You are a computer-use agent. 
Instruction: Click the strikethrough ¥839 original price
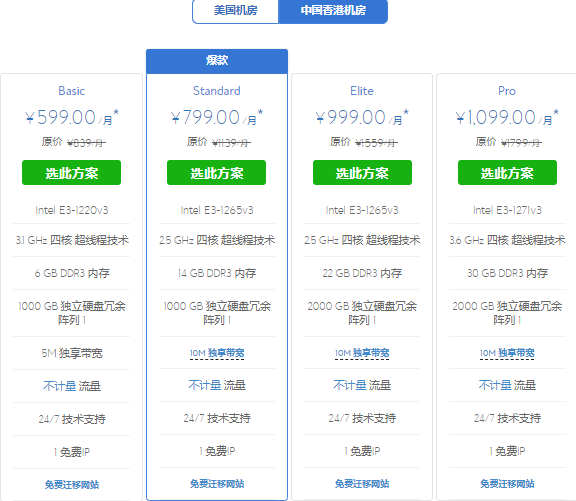pos(86,143)
